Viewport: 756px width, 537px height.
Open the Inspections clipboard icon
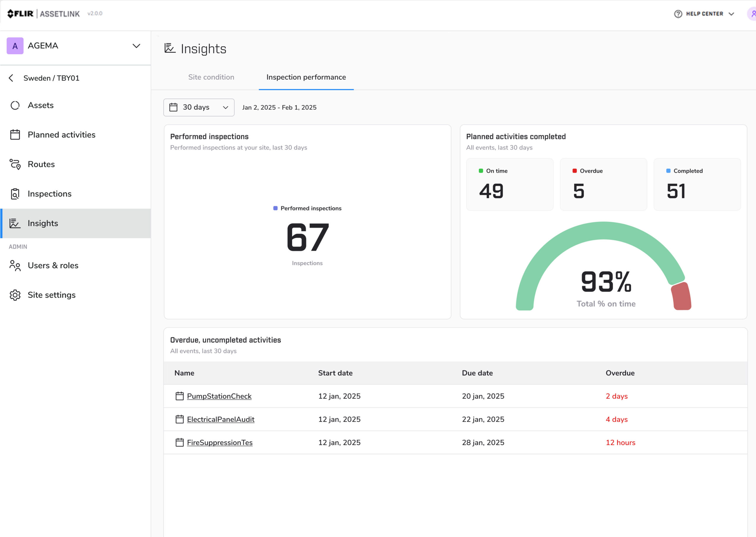click(x=15, y=194)
